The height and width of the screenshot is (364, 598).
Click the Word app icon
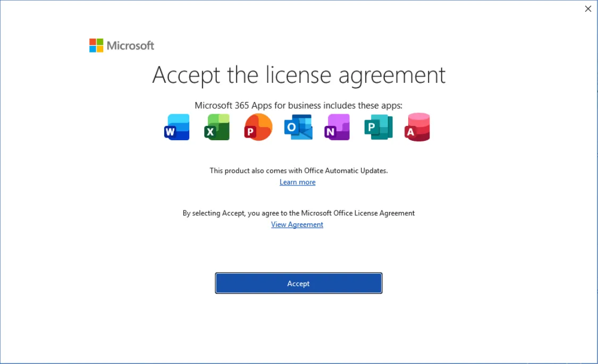[x=177, y=127]
